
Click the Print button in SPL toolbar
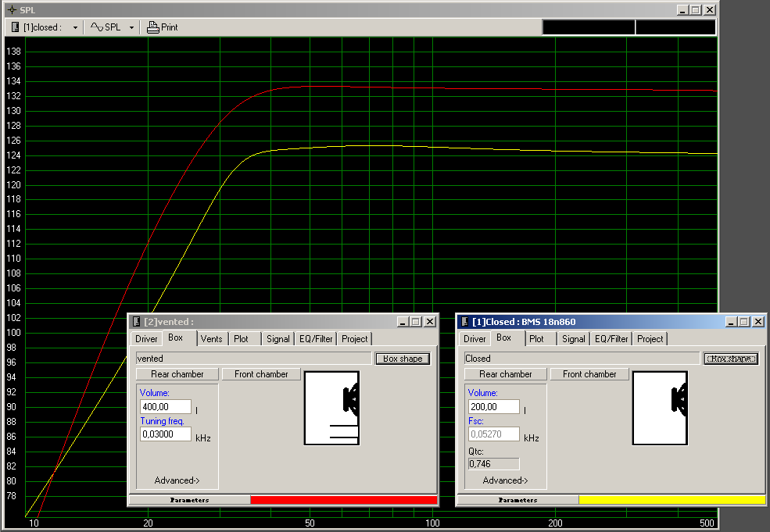[163, 27]
